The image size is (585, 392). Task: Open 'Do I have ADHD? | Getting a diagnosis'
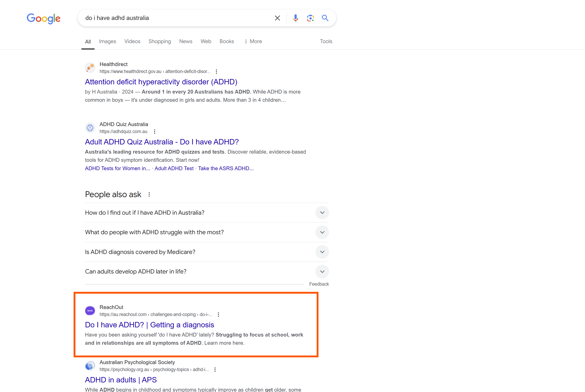tap(149, 325)
